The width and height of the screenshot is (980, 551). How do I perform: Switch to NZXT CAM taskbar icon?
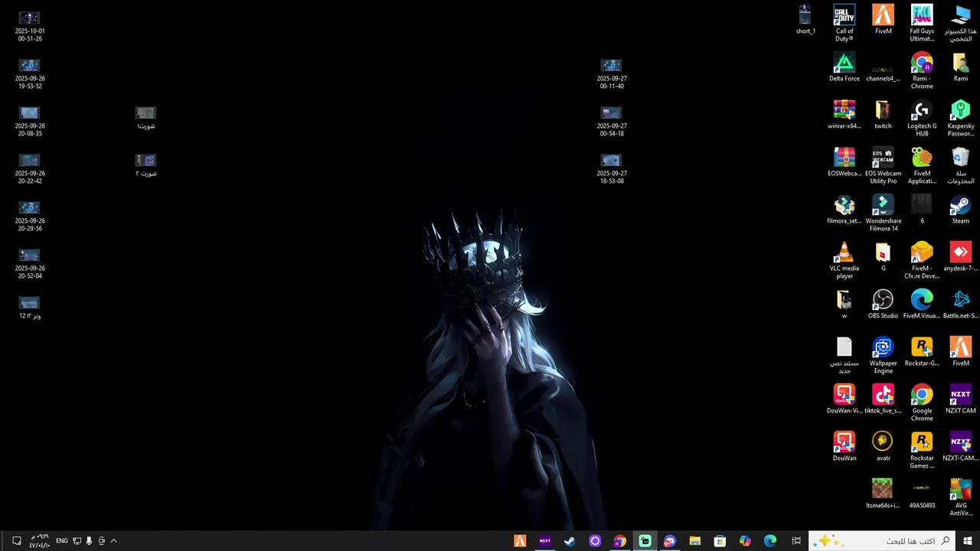[x=545, y=541]
